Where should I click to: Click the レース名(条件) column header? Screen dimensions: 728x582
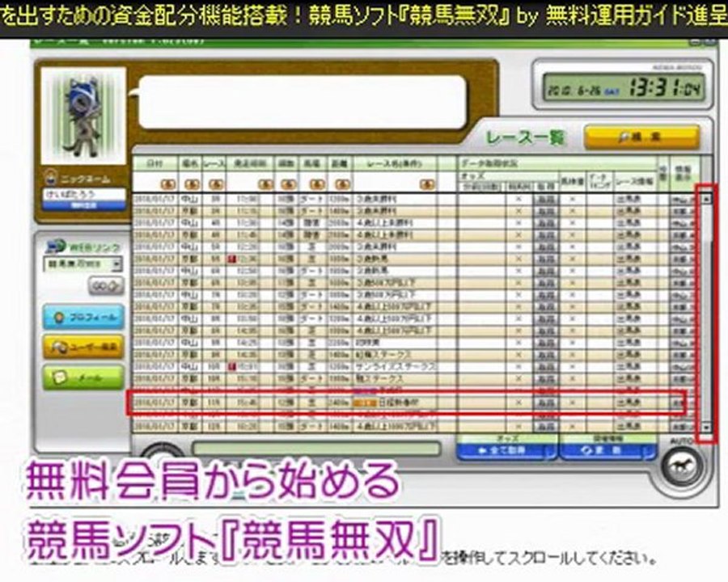click(x=395, y=164)
